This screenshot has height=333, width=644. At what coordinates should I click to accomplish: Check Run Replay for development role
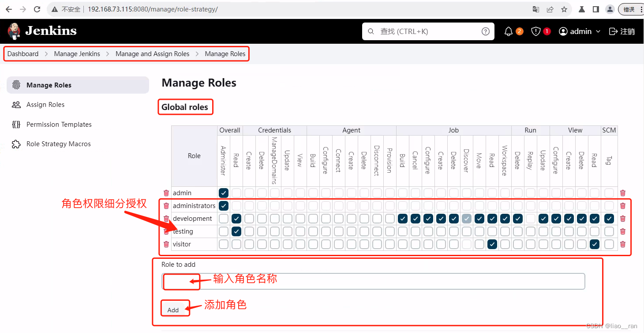531,219
